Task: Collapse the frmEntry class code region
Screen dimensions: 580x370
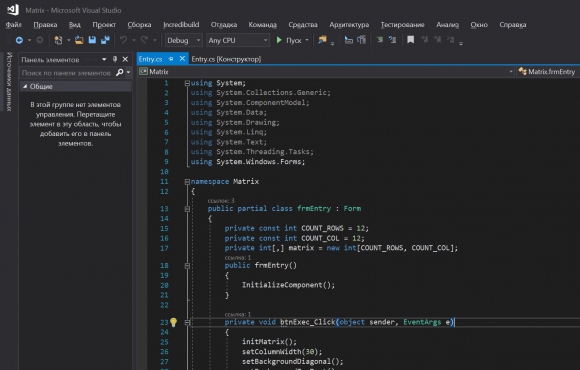Action: pos(187,209)
